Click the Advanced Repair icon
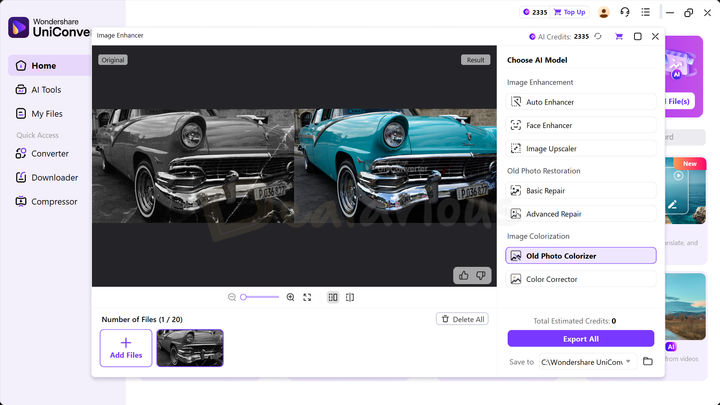 (516, 214)
